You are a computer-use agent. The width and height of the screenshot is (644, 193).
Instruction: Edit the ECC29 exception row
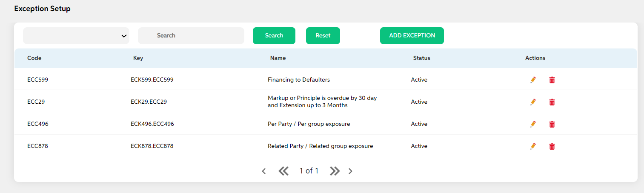[x=533, y=102]
